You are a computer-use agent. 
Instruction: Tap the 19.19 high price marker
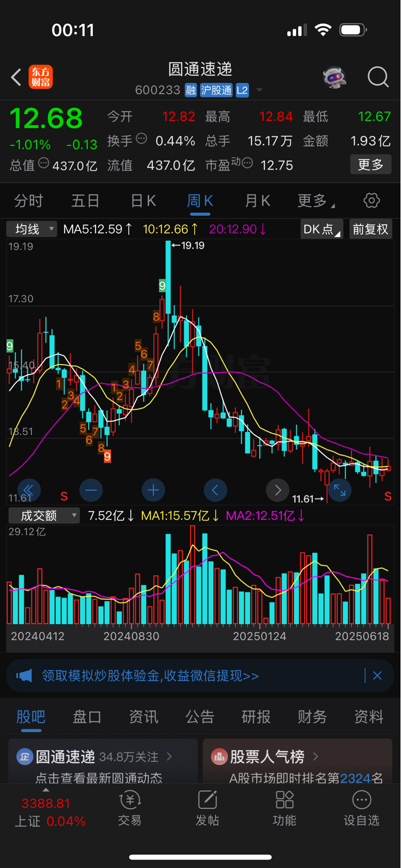188,245
